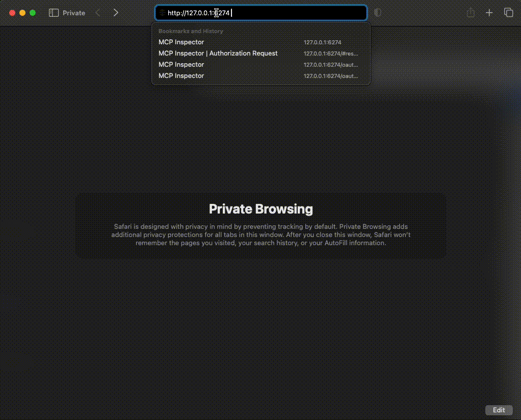Image resolution: width=521 pixels, height=420 pixels.
Task: Click the Bookmarks and History header
Action: click(x=191, y=31)
